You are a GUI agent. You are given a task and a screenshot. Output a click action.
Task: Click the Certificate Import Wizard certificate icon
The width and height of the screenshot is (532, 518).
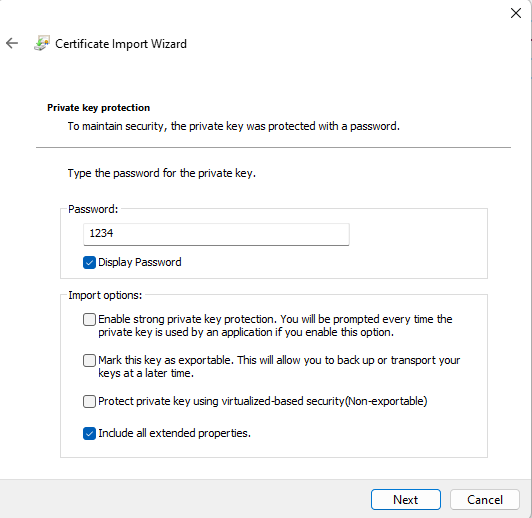(42, 43)
